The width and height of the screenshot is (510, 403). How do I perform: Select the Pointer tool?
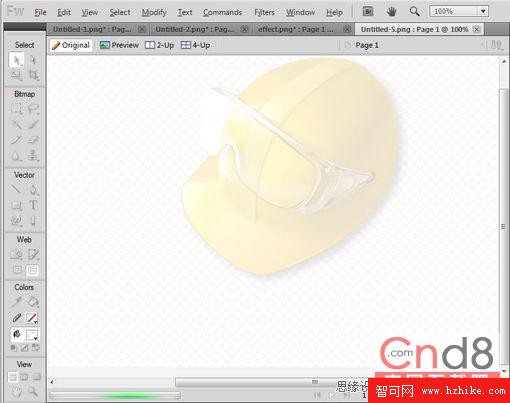(x=16, y=60)
